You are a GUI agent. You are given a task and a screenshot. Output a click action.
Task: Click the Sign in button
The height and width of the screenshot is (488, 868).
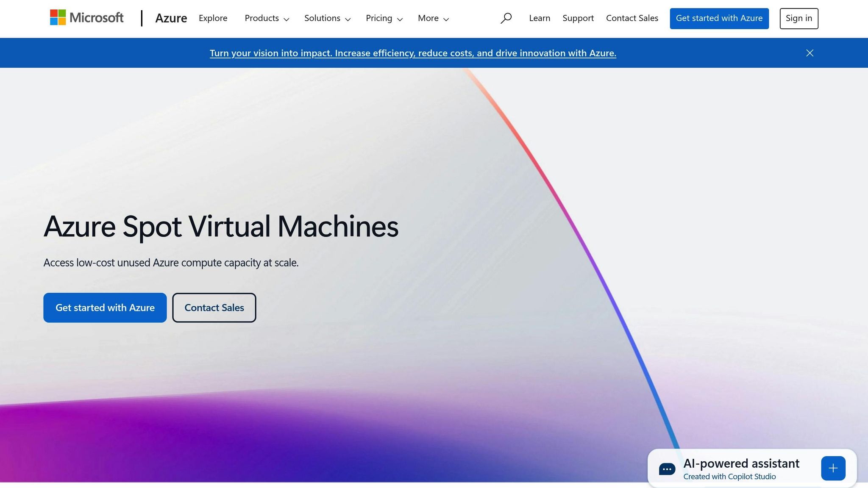tap(799, 18)
